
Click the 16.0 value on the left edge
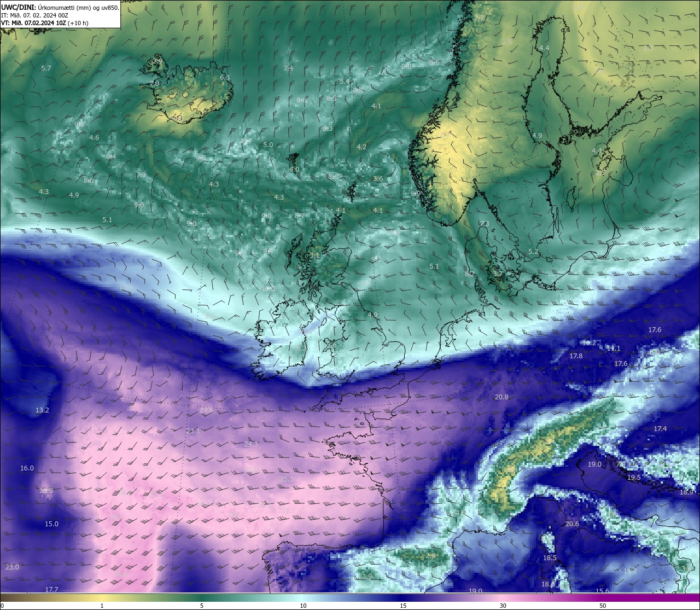click(27, 468)
